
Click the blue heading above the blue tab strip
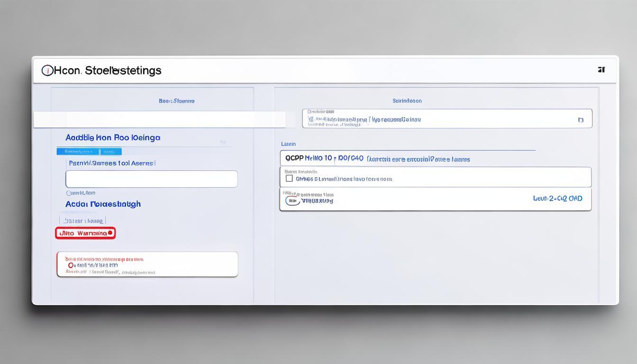113,137
